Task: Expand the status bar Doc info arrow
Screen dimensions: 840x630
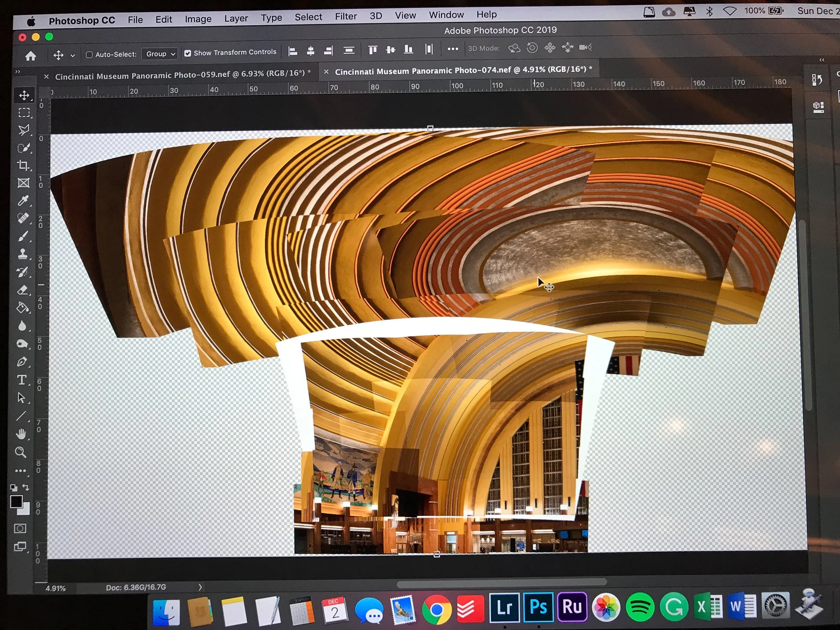Action: point(200,587)
